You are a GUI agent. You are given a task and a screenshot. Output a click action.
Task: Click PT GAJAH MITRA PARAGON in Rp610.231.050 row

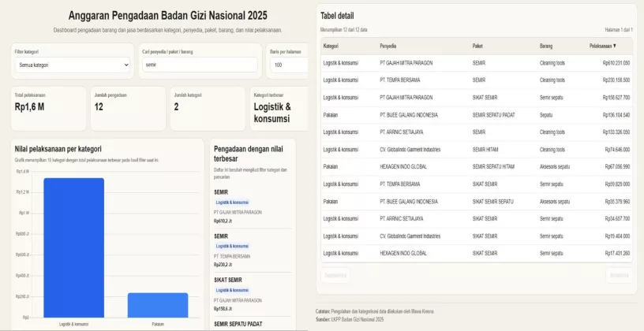(x=406, y=63)
